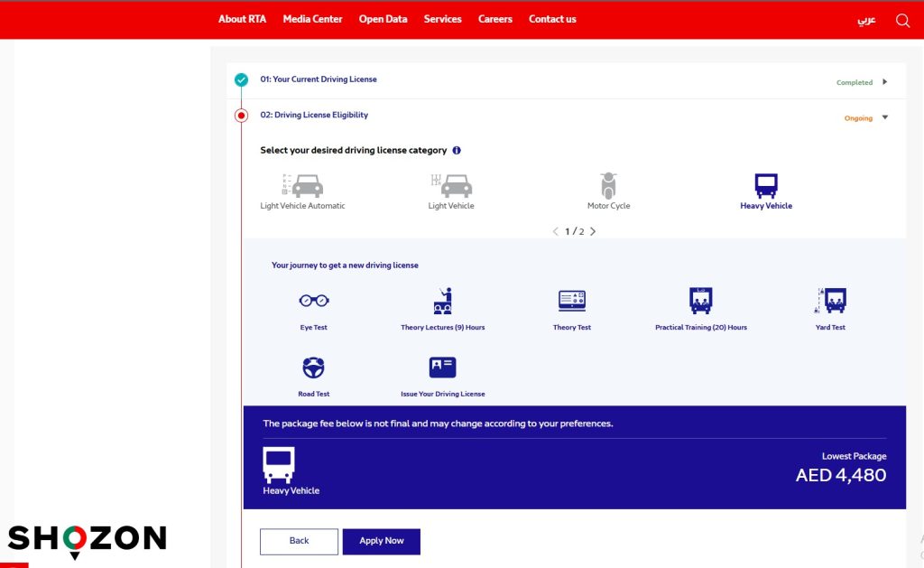
Task: Click the previous page chevron arrow
Action: coord(555,231)
